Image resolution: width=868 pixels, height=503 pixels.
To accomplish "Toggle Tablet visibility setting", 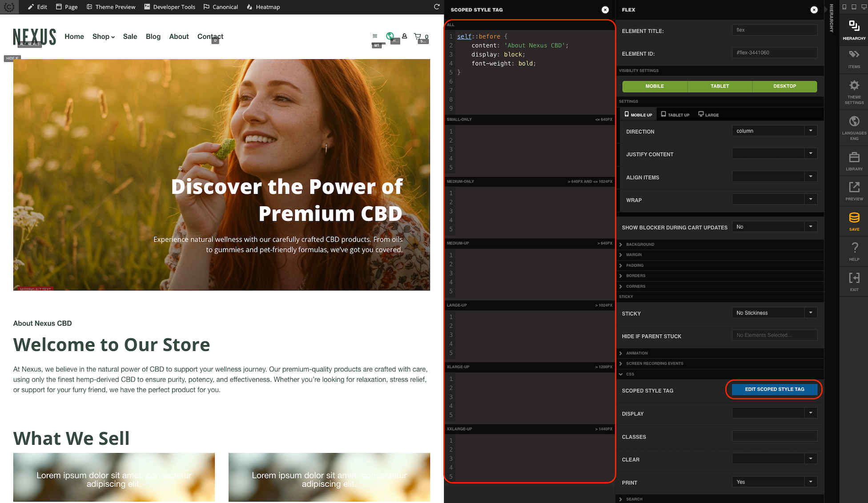I will [719, 86].
